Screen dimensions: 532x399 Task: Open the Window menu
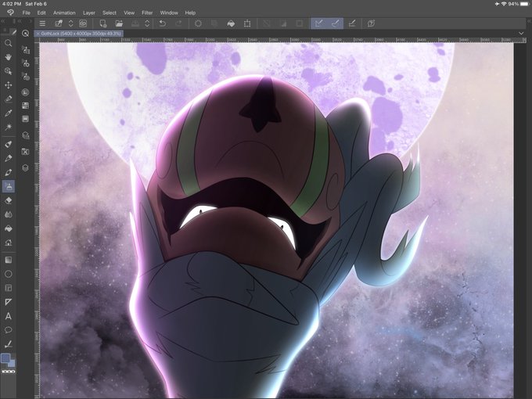[169, 13]
